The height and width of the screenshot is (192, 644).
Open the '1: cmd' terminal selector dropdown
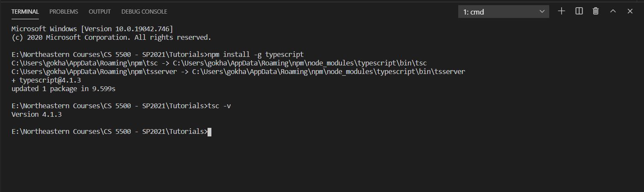click(503, 12)
